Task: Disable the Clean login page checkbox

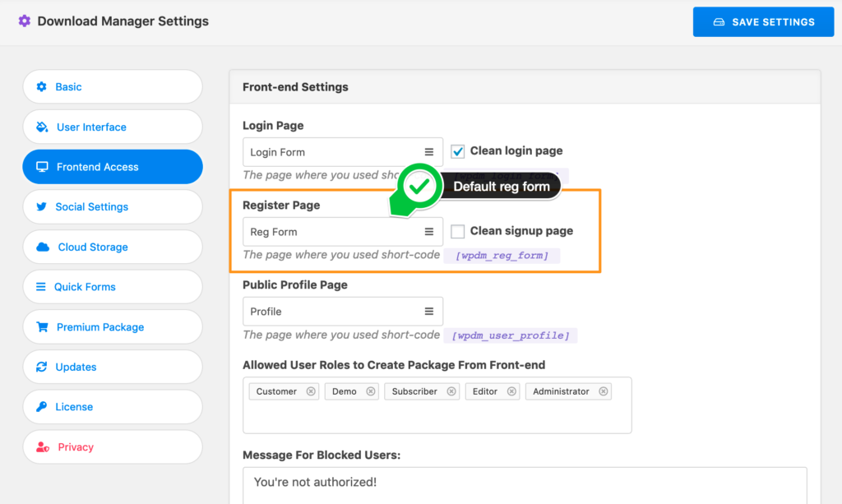Action: (x=457, y=150)
